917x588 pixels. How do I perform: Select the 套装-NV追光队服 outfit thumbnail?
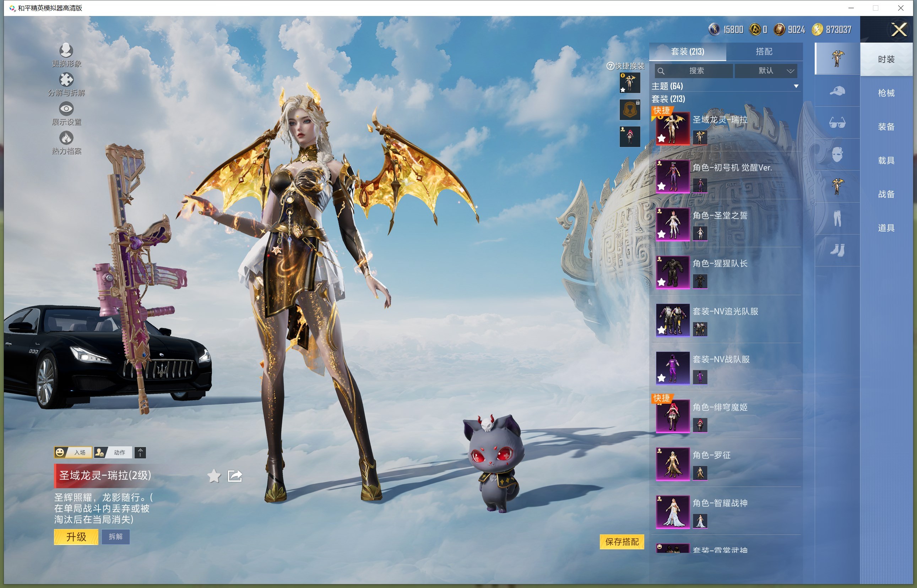pos(673,320)
